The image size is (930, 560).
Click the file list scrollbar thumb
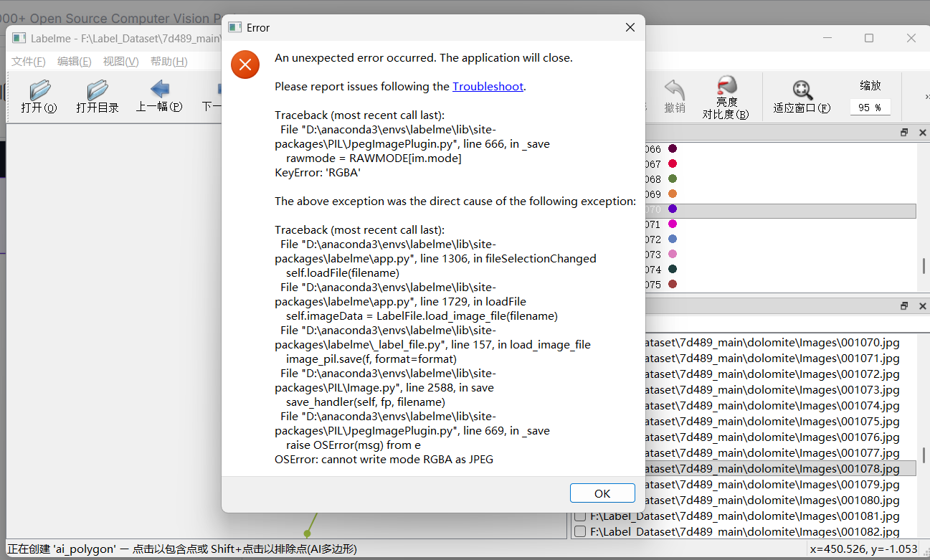[x=924, y=455]
